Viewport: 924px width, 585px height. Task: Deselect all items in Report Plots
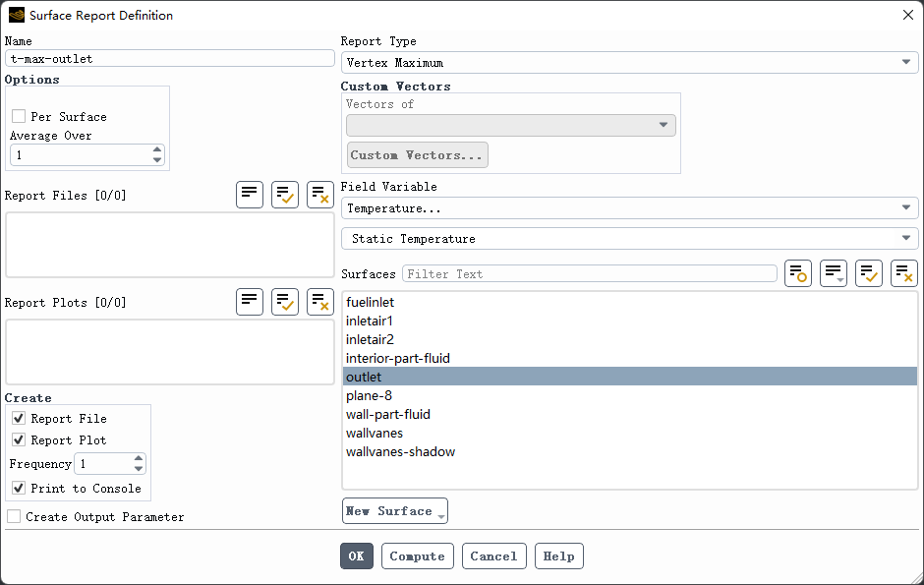[x=320, y=302]
